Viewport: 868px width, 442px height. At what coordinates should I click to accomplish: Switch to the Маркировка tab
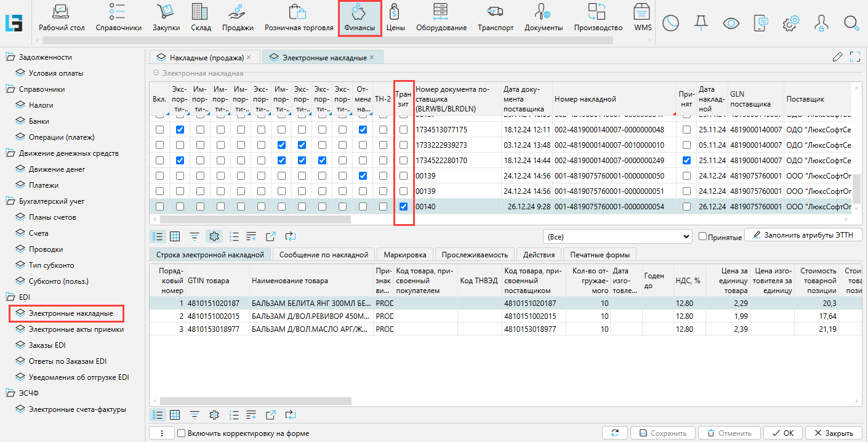(404, 255)
